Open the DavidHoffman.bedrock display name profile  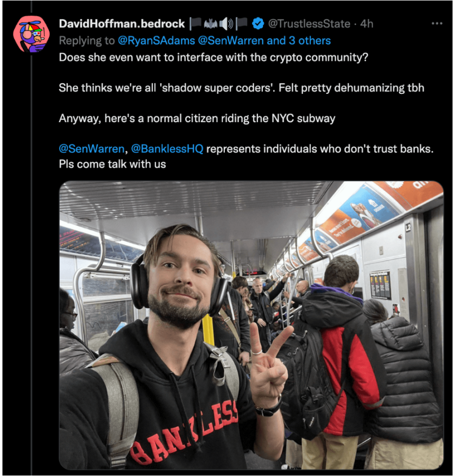[123, 23]
